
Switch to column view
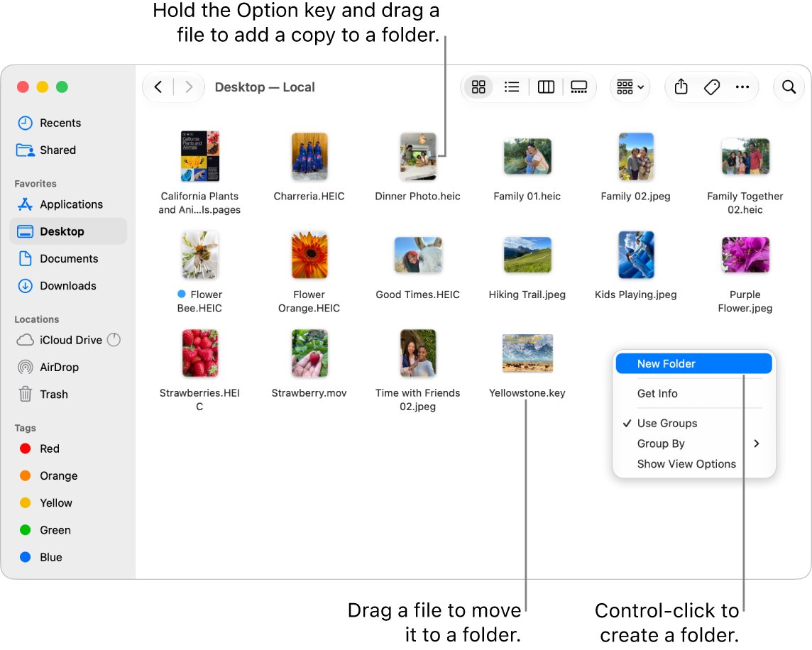click(546, 87)
